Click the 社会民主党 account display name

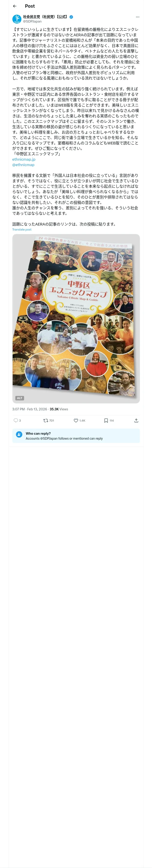coord(45,16)
